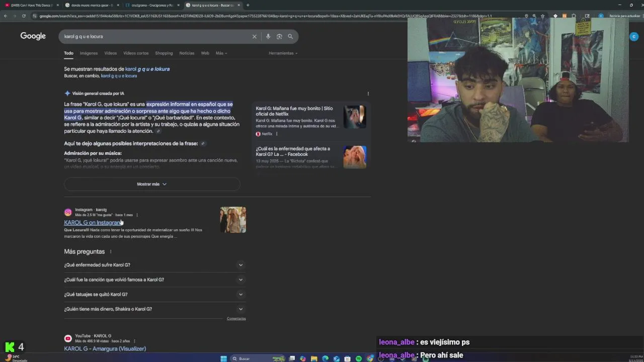Search instead for 'karol g q u e locura'
644x362 pixels.
click(x=119, y=76)
